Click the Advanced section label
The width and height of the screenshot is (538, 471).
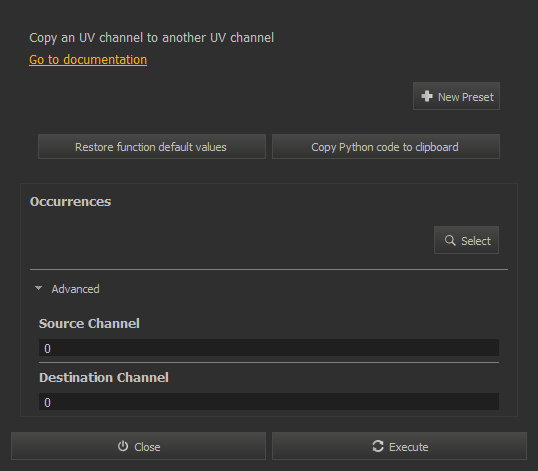(x=75, y=289)
